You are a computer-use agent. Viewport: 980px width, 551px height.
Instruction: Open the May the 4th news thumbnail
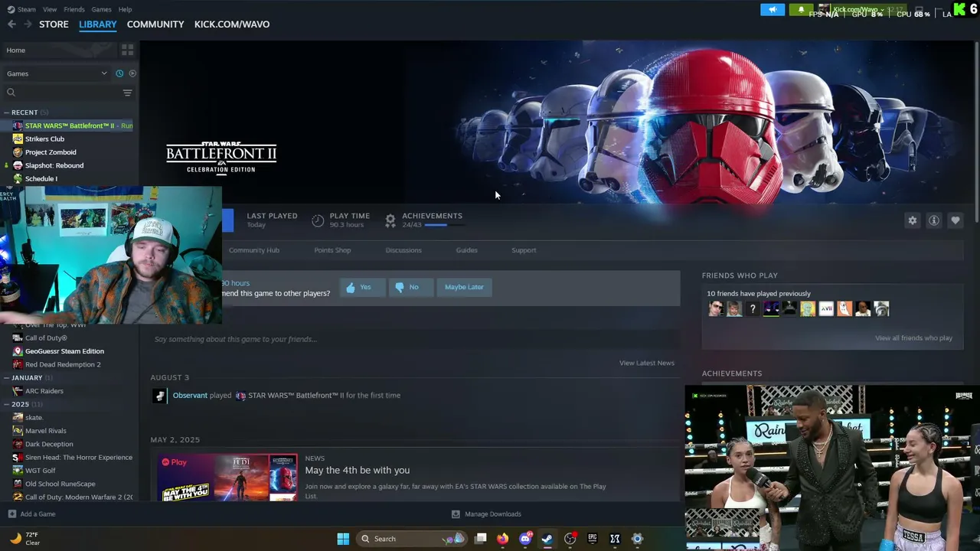pos(227,478)
